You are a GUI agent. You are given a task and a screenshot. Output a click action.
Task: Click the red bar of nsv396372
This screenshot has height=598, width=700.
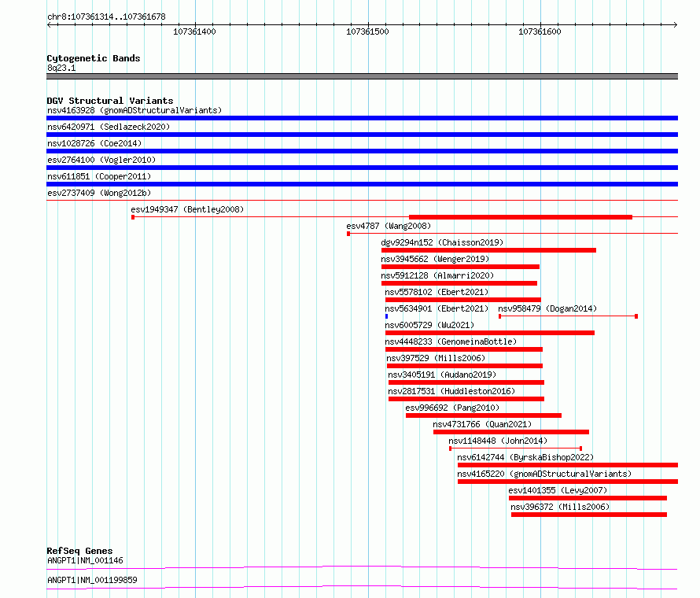click(589, 515)
